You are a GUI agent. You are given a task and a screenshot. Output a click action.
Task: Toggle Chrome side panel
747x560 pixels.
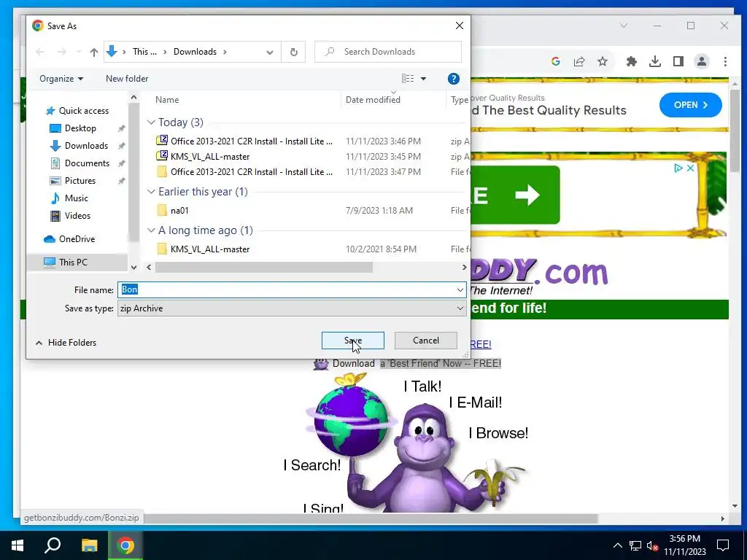click(678, 61)
